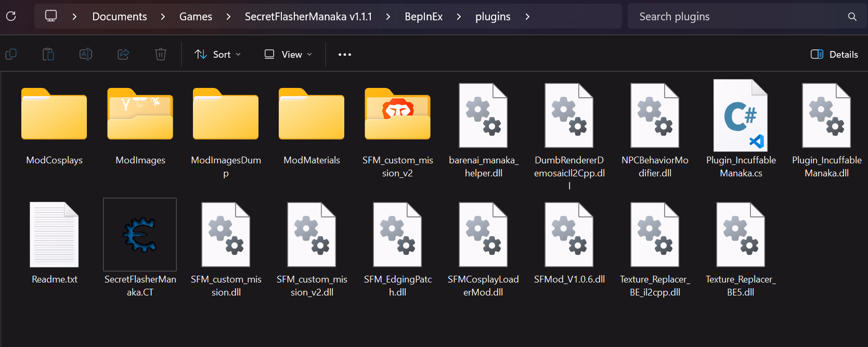Toggle the Details pane

click(x=834, y=54)
